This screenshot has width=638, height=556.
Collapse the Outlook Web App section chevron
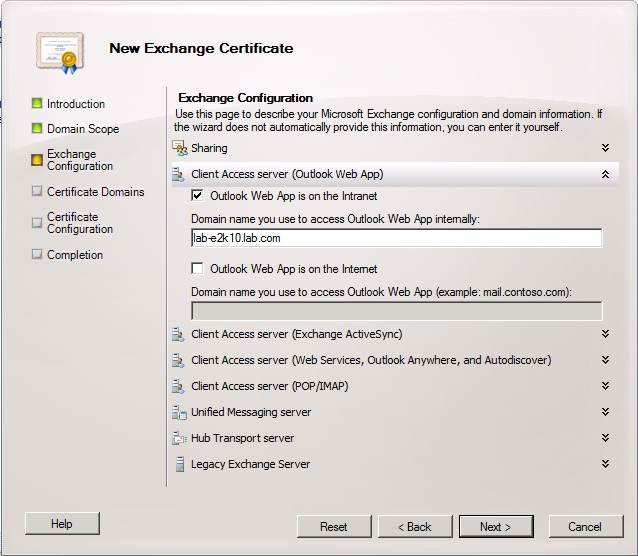[605, 175]
